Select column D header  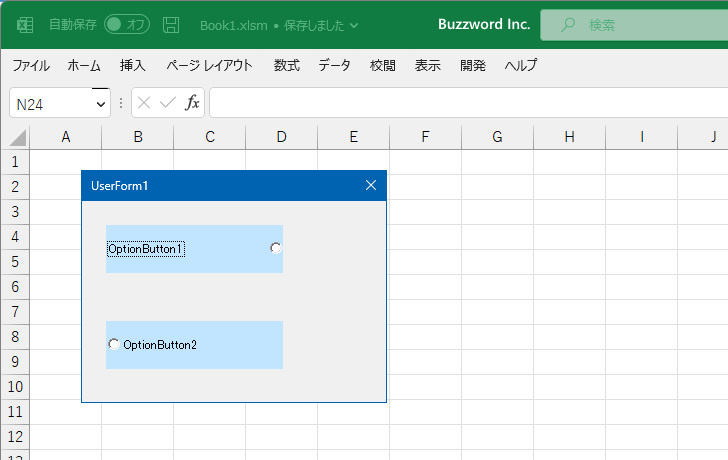point(281,137)
